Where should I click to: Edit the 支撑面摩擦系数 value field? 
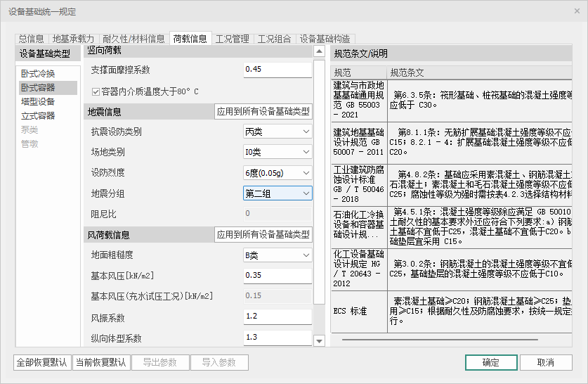click(277, 70)
